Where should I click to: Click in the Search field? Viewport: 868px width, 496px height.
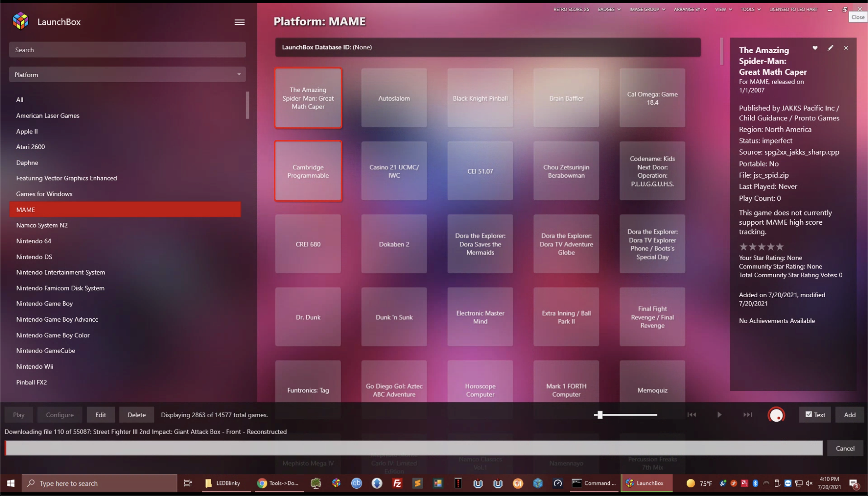[127, 50]
